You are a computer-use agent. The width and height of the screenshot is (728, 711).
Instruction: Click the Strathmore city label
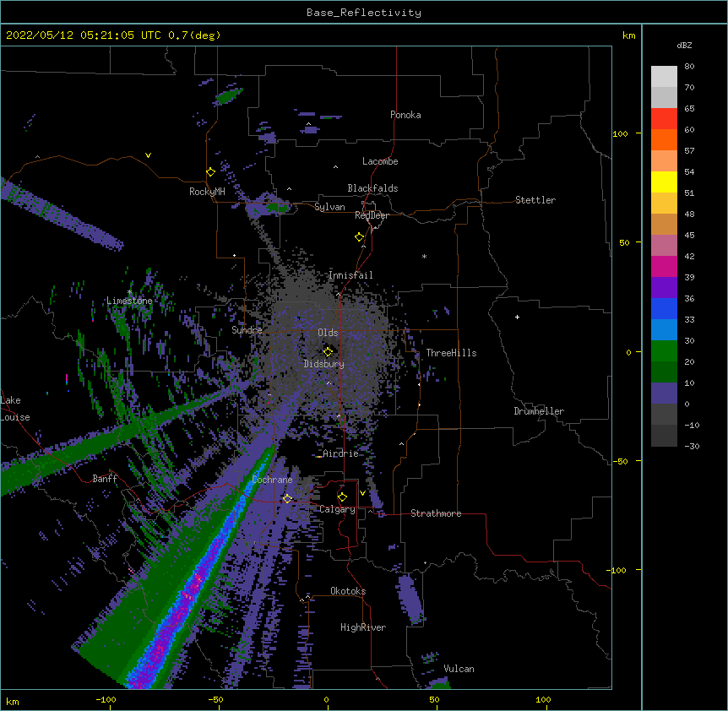pos(436,513)
